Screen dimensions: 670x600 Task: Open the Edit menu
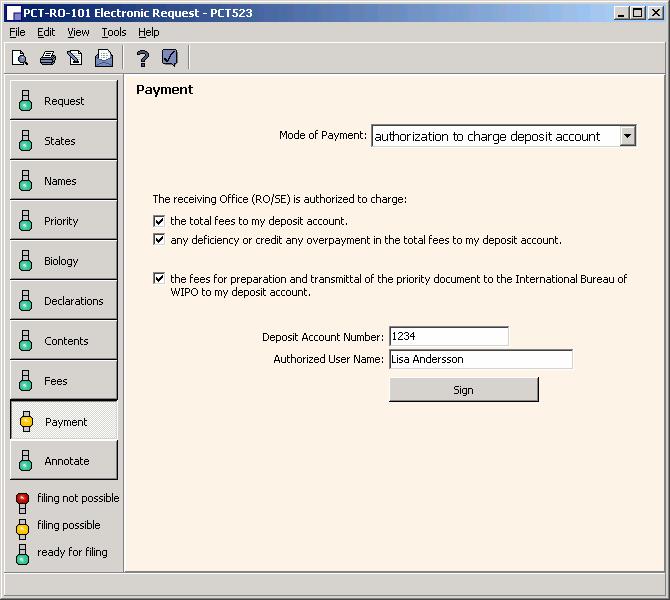46,32
